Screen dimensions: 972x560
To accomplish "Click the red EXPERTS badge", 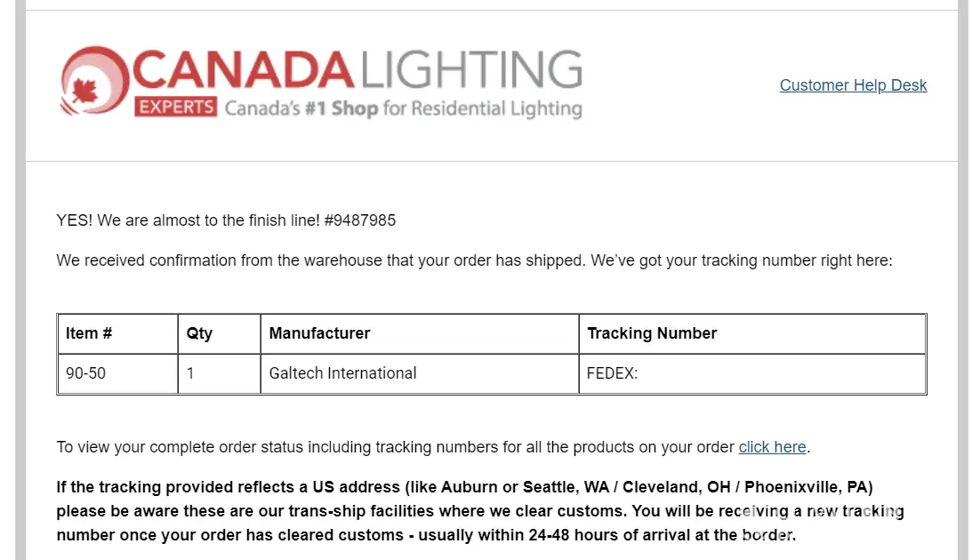I will 176,108.
